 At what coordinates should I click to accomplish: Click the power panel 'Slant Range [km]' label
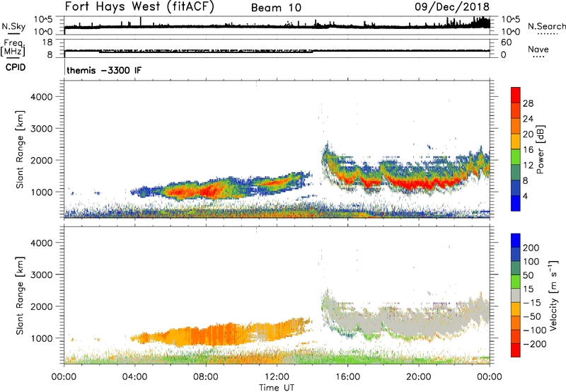pos(20,149)
